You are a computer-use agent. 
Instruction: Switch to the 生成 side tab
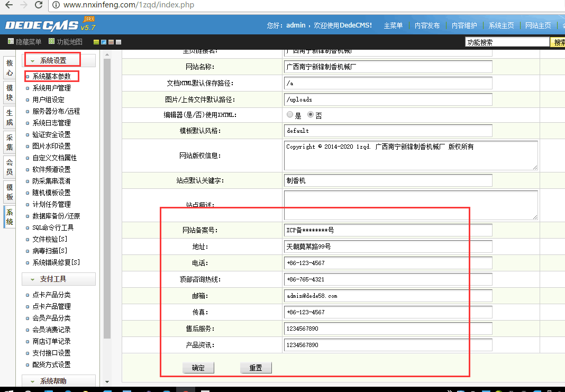click(x=10, y=117)
